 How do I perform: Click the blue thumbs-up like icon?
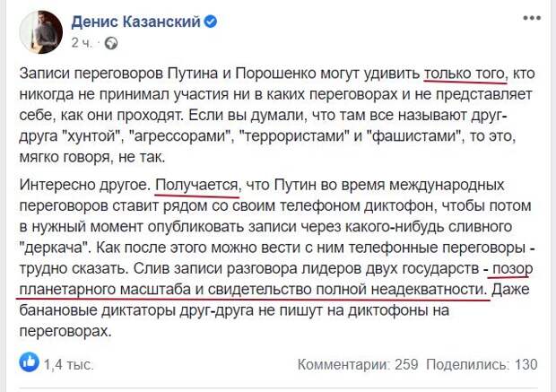tap(29, 362)
